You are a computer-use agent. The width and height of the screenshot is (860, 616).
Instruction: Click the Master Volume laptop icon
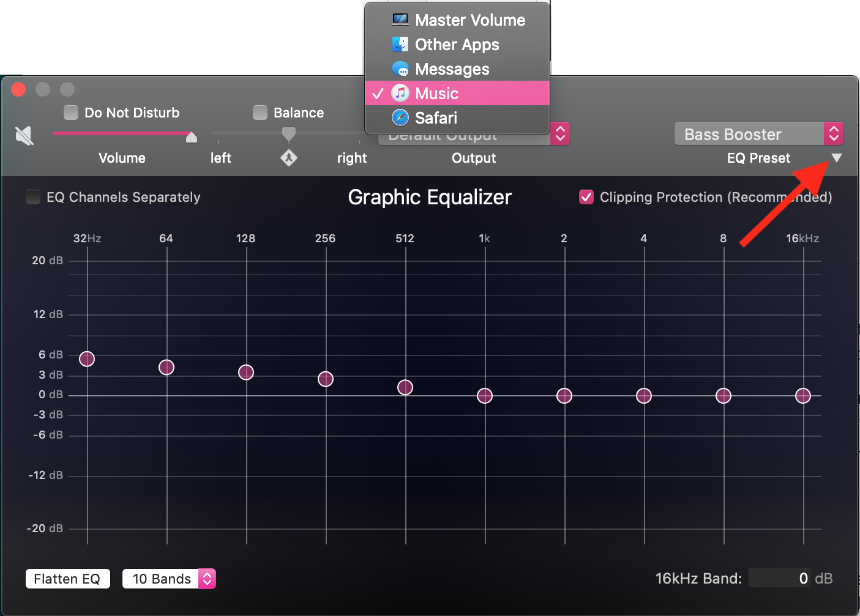point(400,20)
